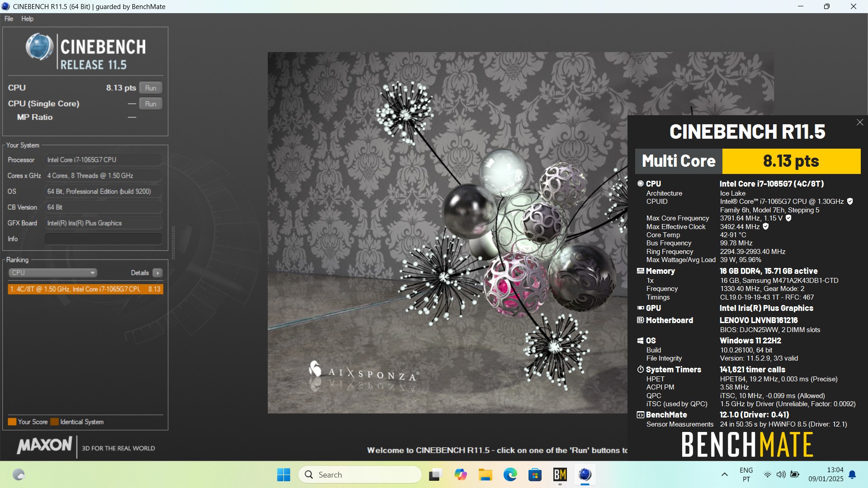The height and width of the screenshot is (488, 868).
Task: Click the BenchMate section icon
Action: [640, 414]
